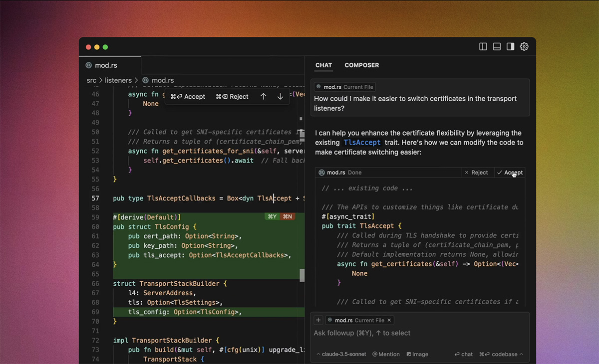Toggle the bottom panel layout icon
599x364 pixels.
(497, 46)
